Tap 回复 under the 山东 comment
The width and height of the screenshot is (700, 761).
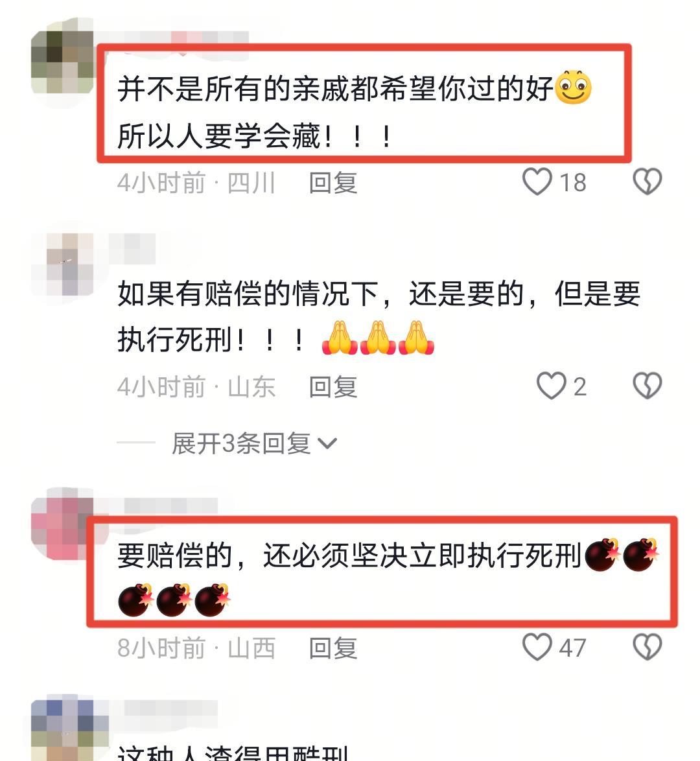(333, 387)
